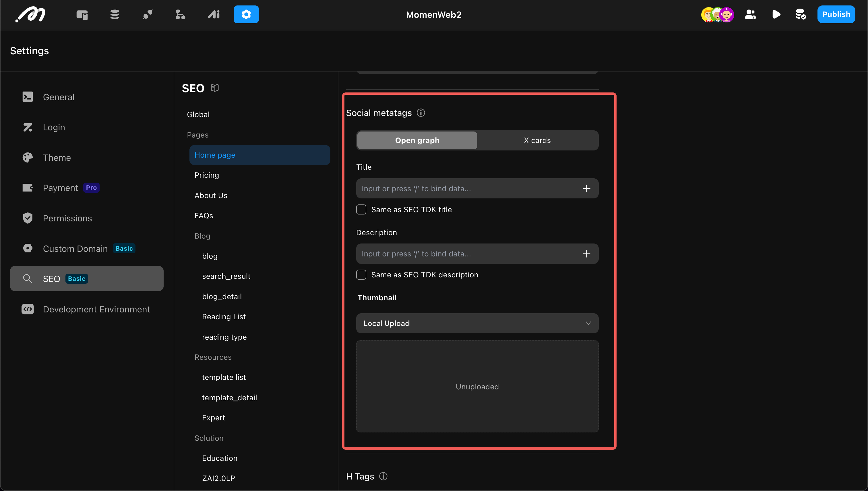Click plus to bind Title data
This screenshot has height=491, width=868.
tap(586, 189)
